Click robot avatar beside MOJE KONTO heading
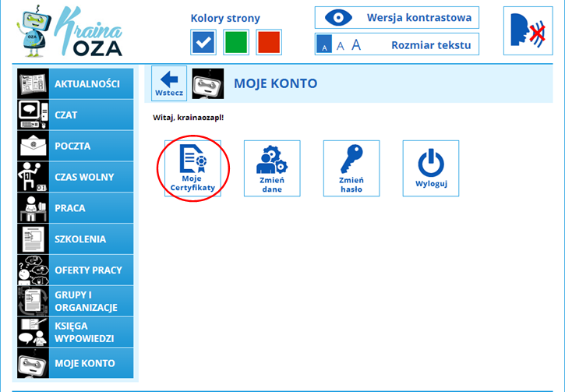The height and width of the screenshot is (392, 565). 208,83
